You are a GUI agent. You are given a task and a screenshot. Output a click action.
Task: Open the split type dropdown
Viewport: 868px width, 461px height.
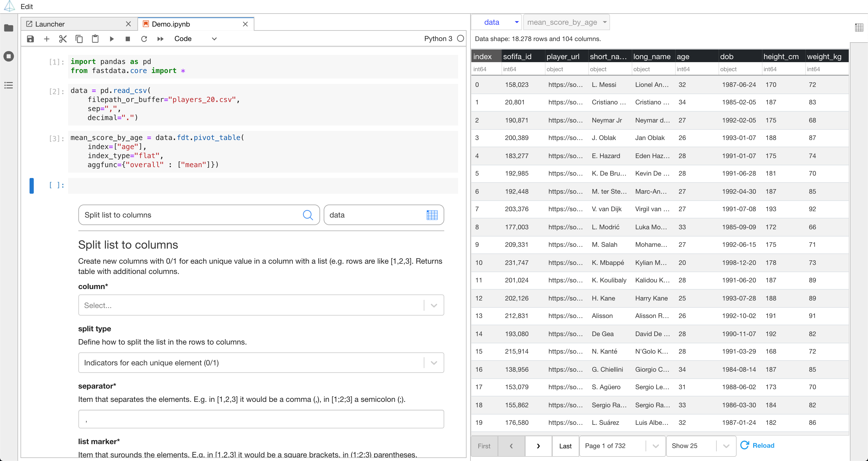pyautogui.click(x=434, y=363)
